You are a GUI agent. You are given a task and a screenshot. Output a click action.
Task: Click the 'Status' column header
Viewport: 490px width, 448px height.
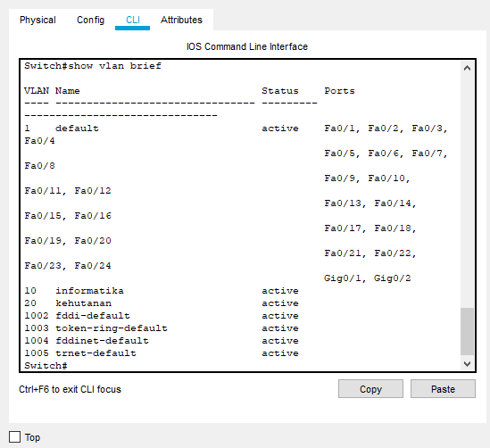point(280,91)
